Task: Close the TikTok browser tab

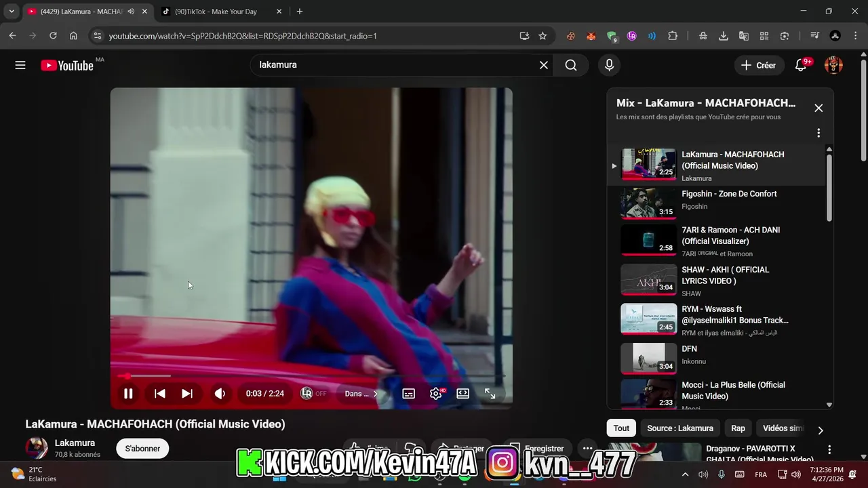Action: click(279, 12)
